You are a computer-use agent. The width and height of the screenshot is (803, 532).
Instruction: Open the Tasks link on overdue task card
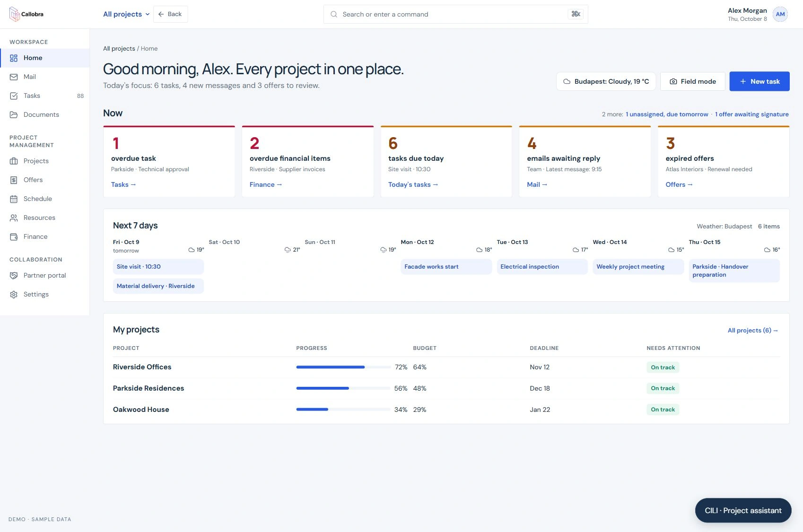[x=123, y=185]
